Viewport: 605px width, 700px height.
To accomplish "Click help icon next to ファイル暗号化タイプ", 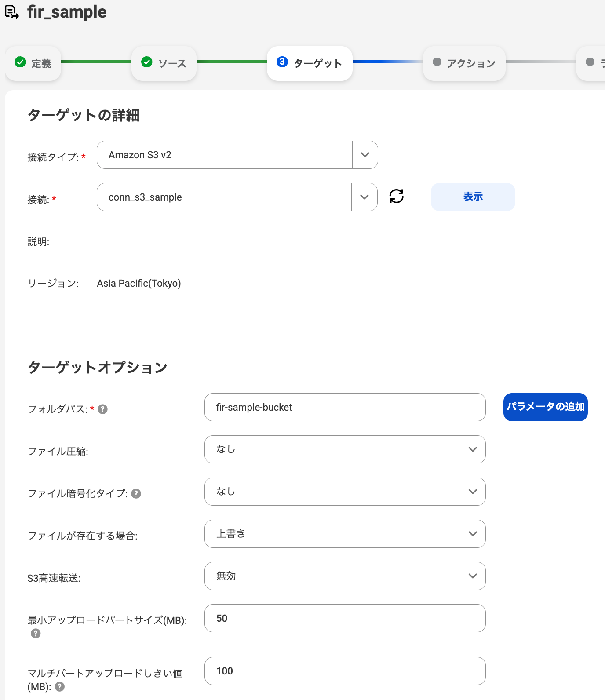I will pyautogui.click(x=136, y=494).
